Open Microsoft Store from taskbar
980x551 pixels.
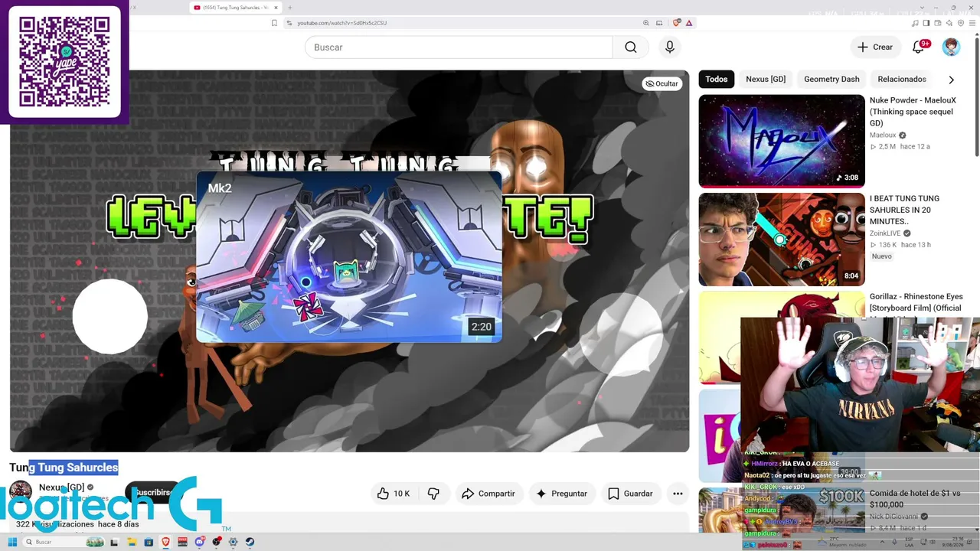pos(149,542)
